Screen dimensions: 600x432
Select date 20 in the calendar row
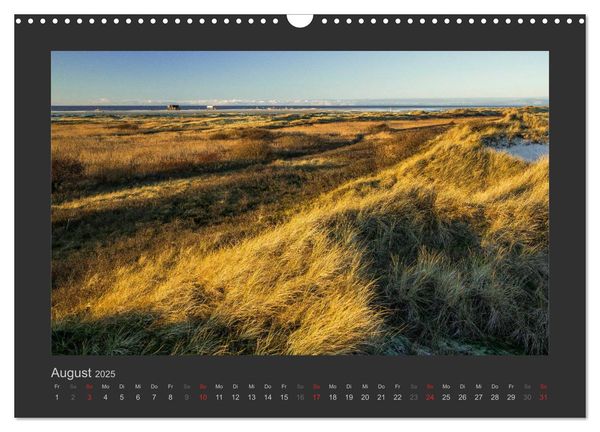click(x=365, y=397)
